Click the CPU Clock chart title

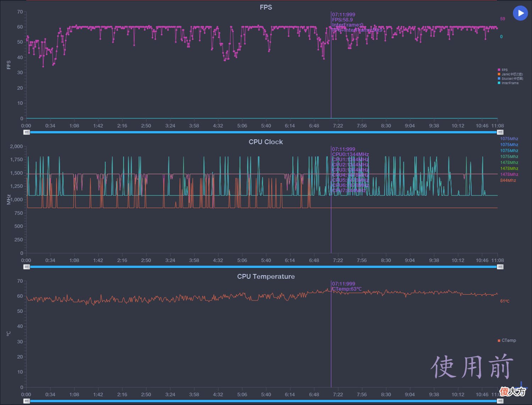click(x=266, y=142)
